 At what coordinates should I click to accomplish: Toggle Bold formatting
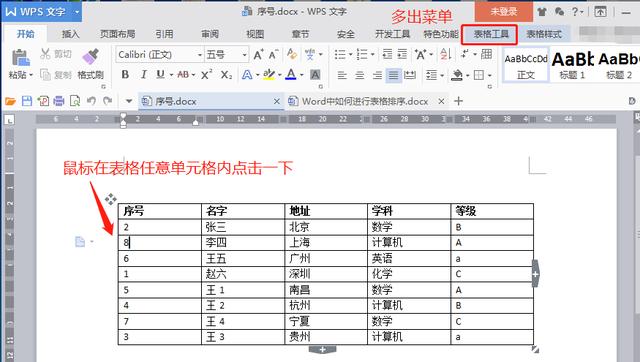pyautogui.click(x=125, y=75)
